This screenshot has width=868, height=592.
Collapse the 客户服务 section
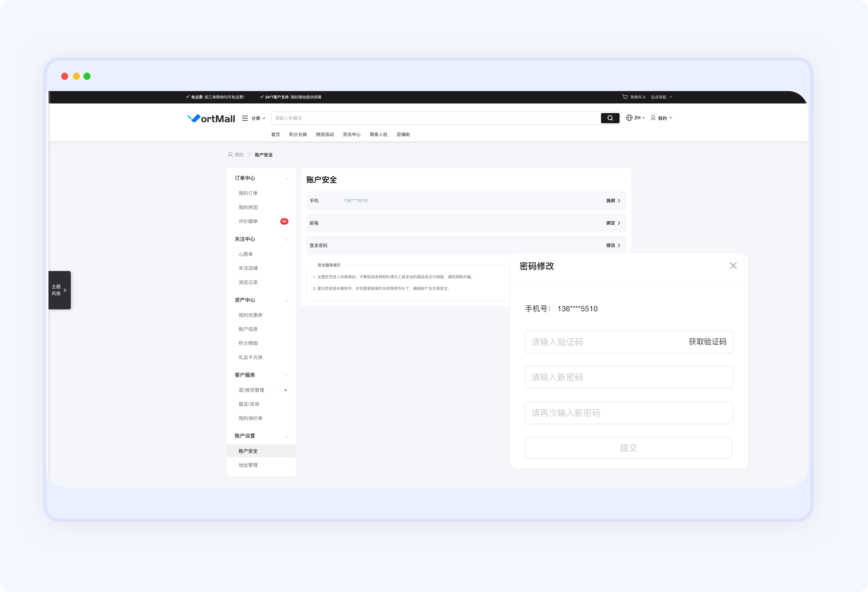[x=287, y=375]
